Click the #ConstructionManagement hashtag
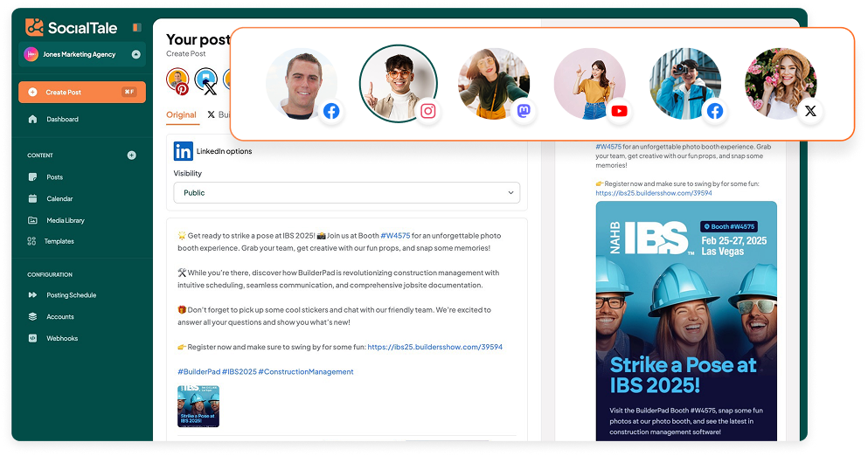 click(306, 372)
